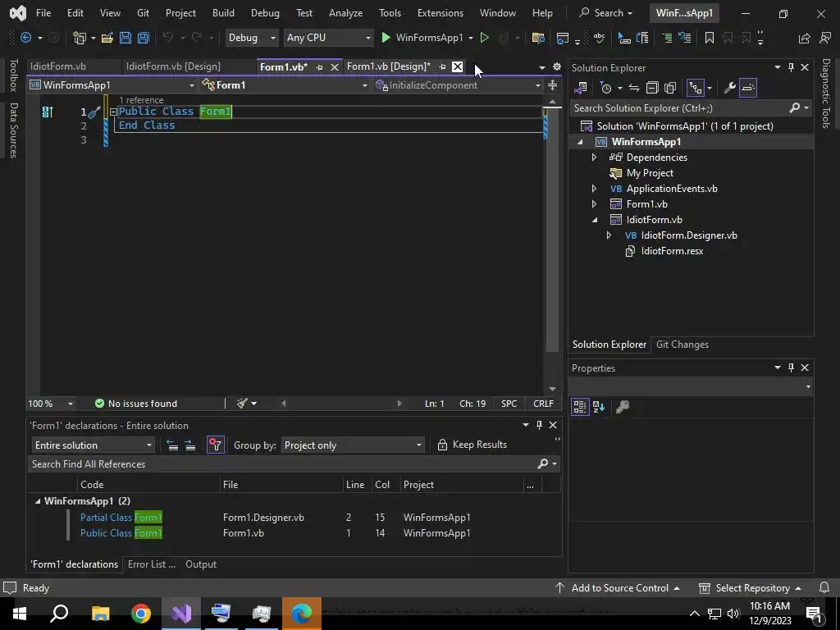840x630 pixels.
Task: Toggle pin on the Form1.vb [Design] tab
Action: [x=442, y=66]
